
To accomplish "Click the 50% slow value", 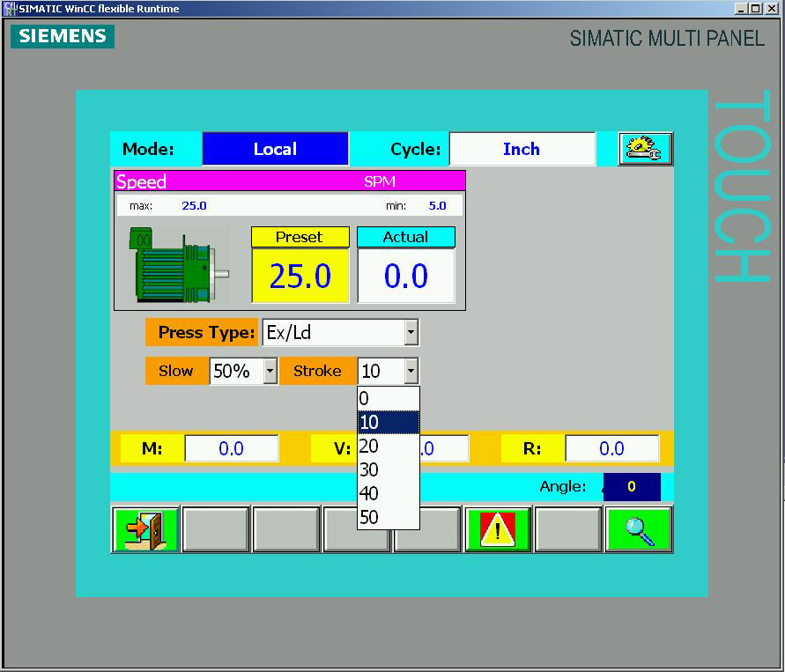I will [x=236, y=372].
